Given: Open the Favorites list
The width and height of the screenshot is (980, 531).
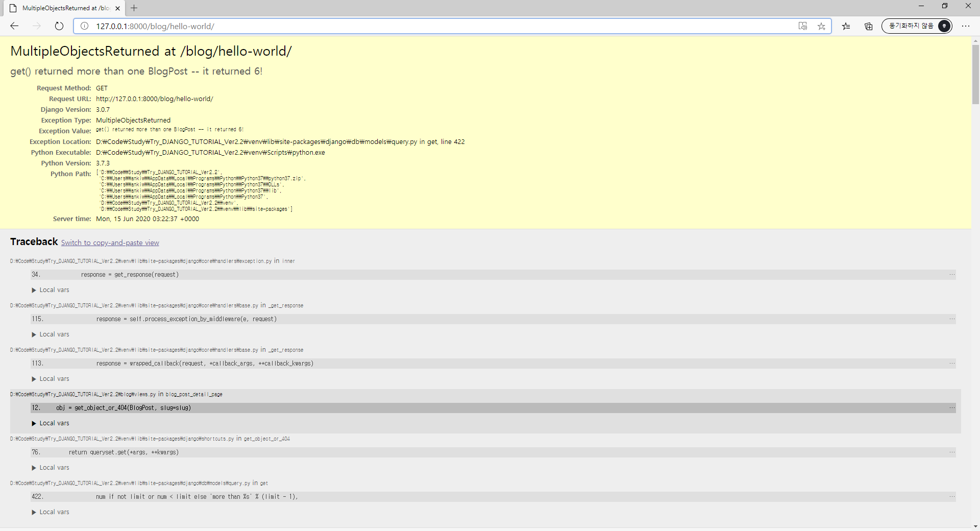Looking at the screenshot, I should coord(846,26).
